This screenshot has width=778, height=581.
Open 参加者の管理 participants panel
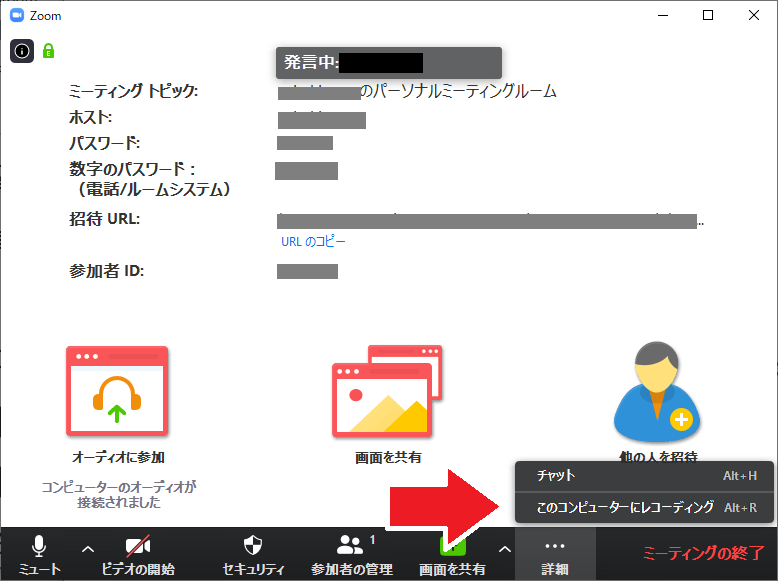352,554
